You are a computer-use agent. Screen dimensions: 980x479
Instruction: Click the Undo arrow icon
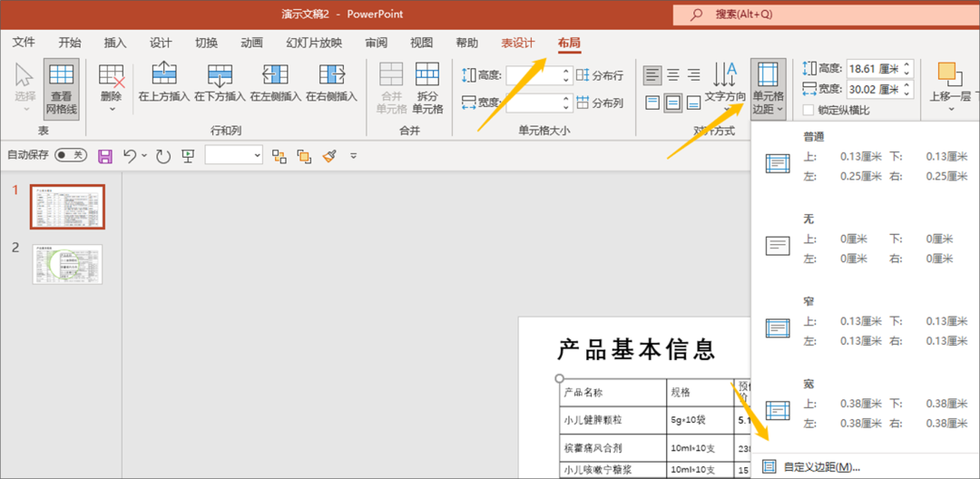pos(130,155)
